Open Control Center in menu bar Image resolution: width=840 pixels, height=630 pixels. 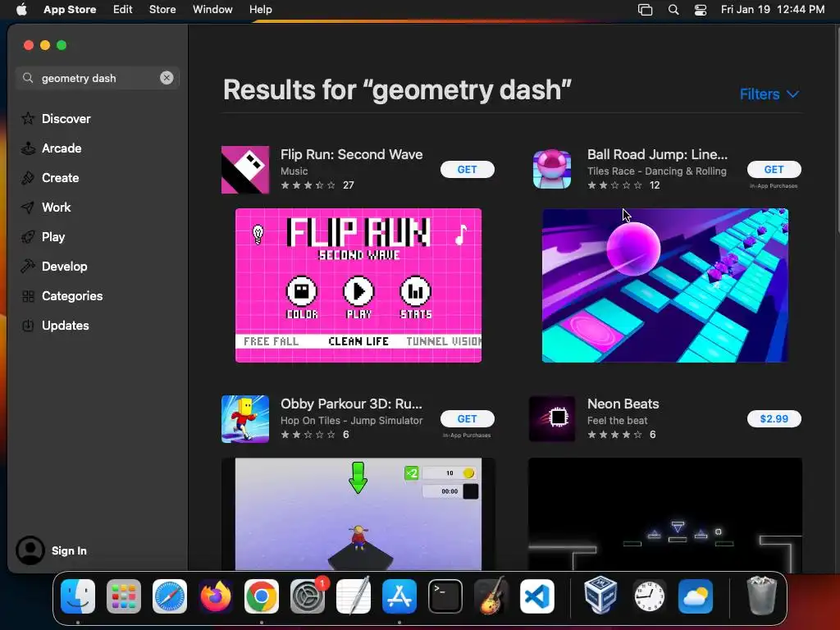(701, 10)
